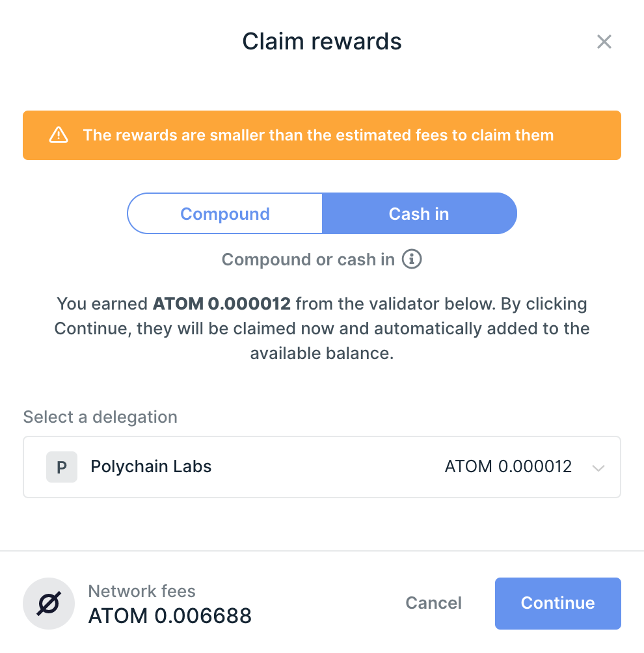Click the network fees crossed-circle icon
Viewport: 644px width, 653px height.
click(49, 604)
